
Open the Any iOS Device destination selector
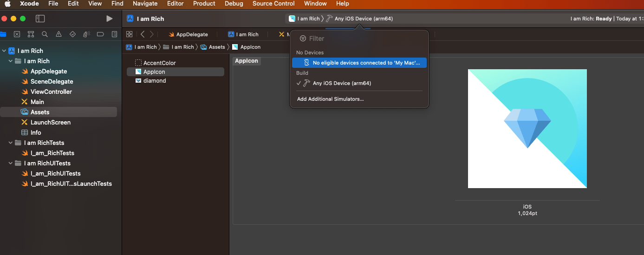tap(359, 19)
